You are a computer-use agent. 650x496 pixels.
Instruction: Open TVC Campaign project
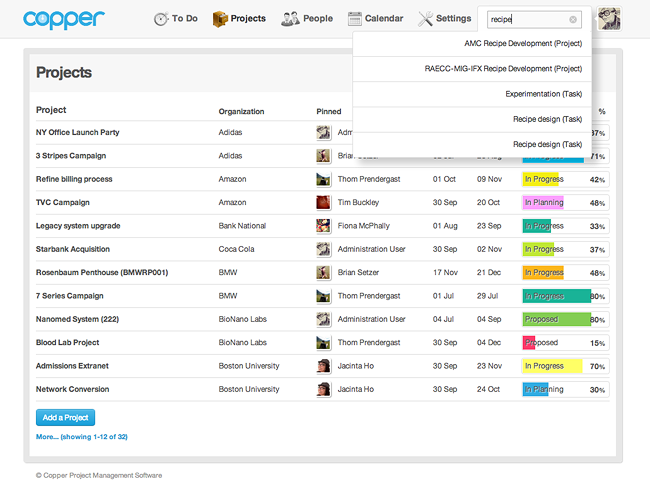pyautogui.click(x=63, y=203)
